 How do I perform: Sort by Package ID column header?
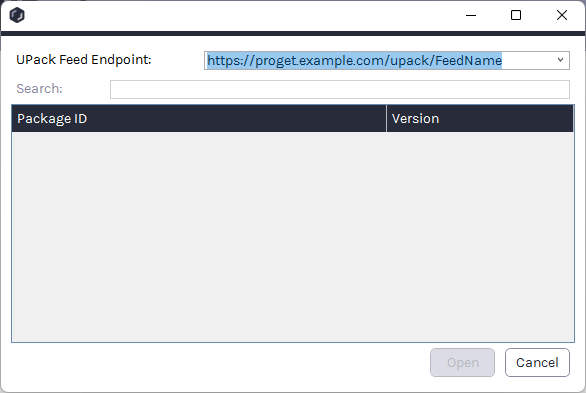click(199, 119)
